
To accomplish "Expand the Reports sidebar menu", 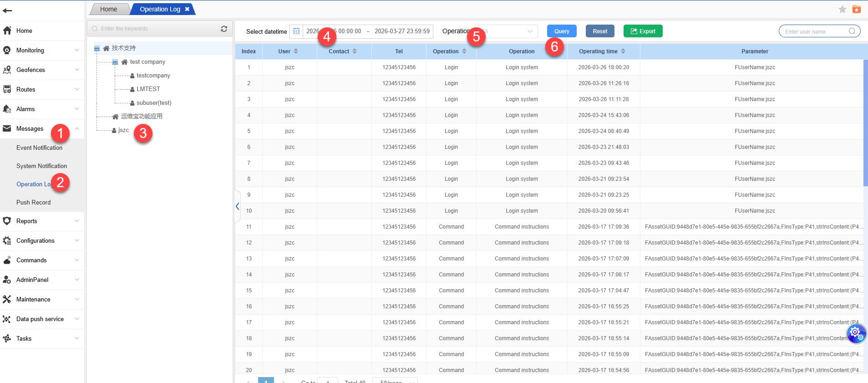I will click(x=42, y=221).
